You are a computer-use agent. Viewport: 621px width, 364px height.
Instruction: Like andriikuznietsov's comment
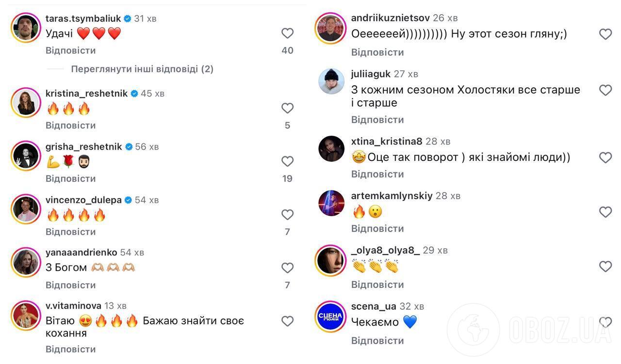pos(605,34)
